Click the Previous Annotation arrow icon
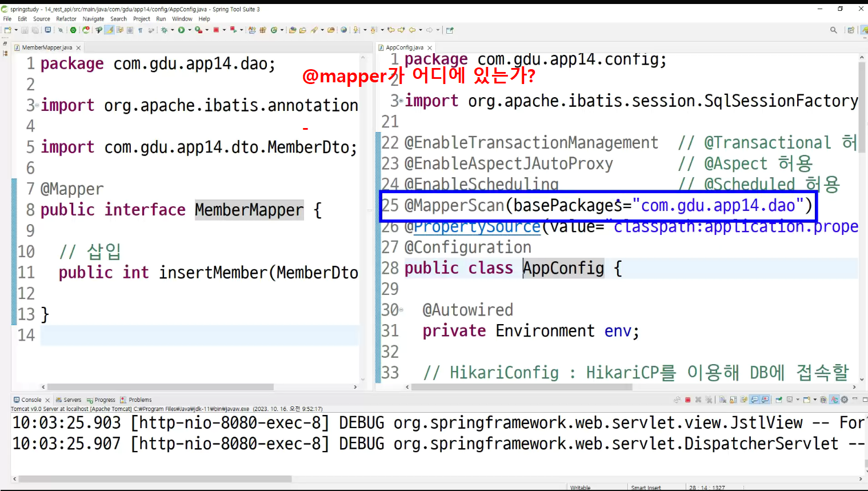The height and width of the screenshot is (491, 868). click(373, 30)
